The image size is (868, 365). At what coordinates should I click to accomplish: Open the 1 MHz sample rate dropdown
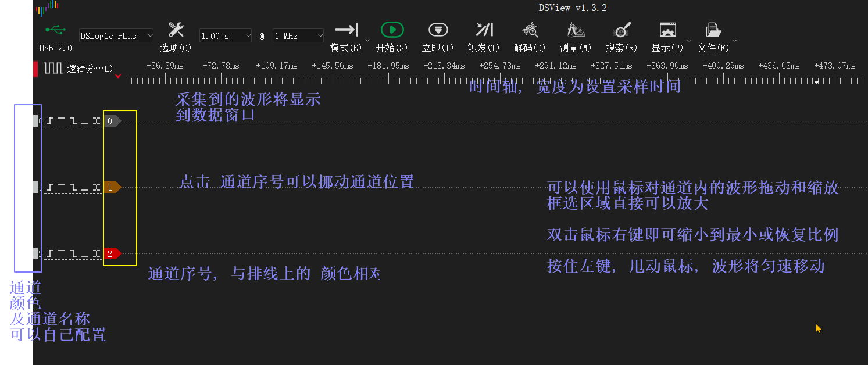[298, 36]
